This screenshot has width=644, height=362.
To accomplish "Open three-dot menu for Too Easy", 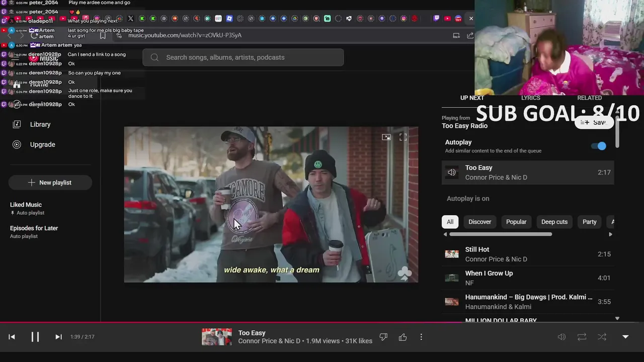I will [421, 337].
